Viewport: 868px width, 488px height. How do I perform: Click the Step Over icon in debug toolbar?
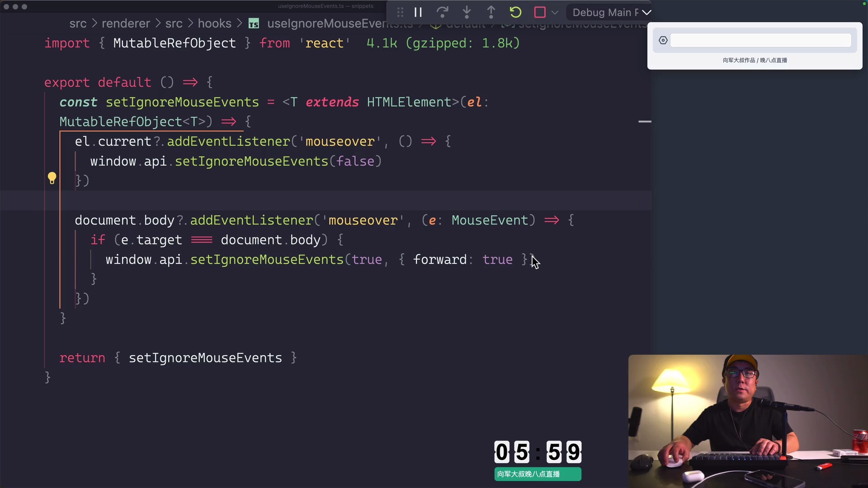pos(442,12)
